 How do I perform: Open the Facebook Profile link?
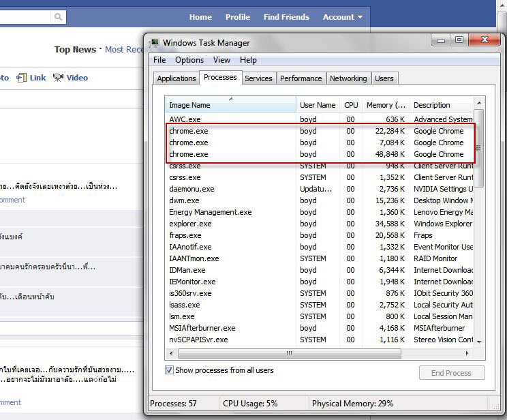(x=238, y=17)
